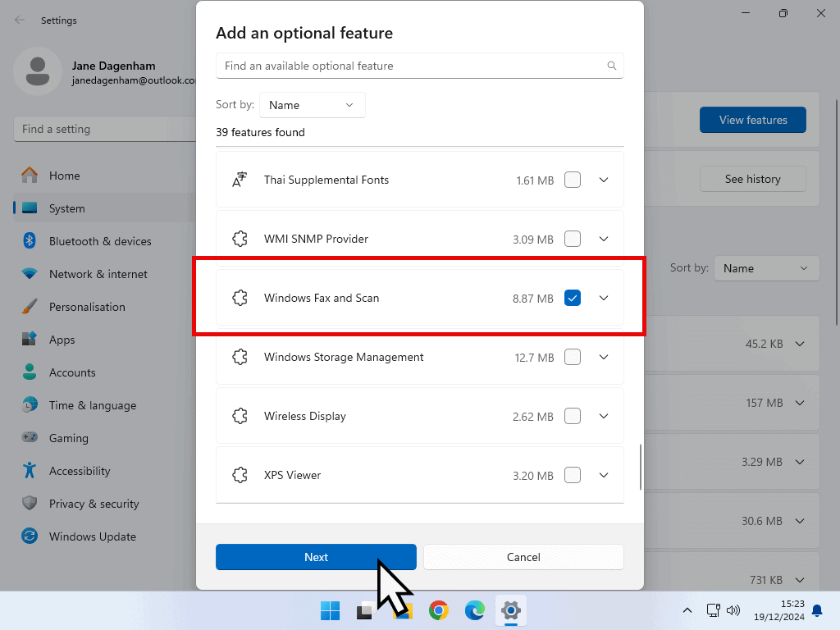Open the network tray icon

tap(713, 610)
